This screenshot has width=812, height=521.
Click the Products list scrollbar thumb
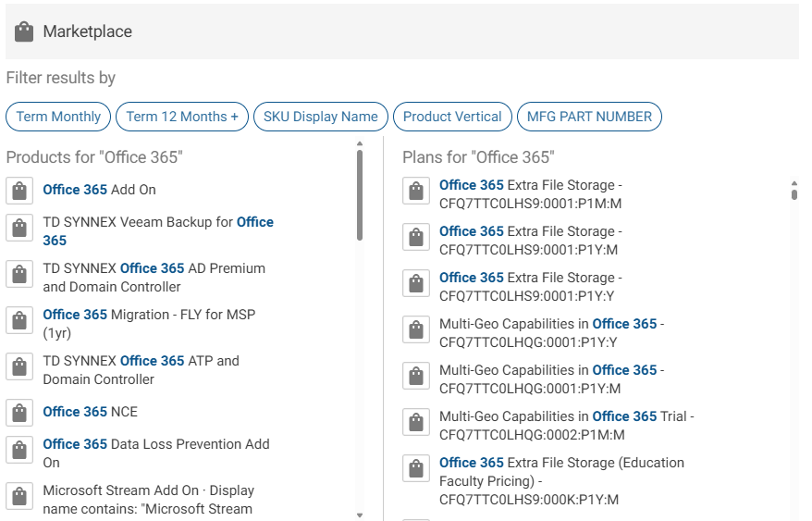click(360, 195)
